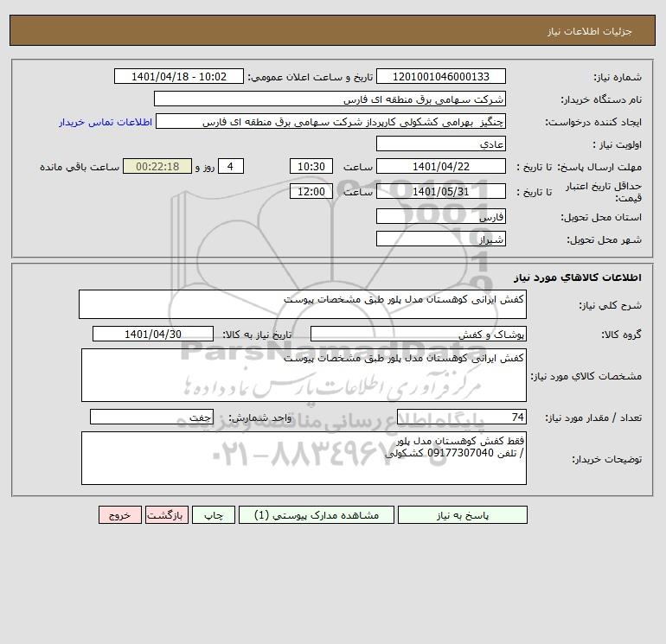Click the label تاریخ و ساعت اعلان عمومی
666x644 pixels.
pyautogui.click(x=311, y=77)
